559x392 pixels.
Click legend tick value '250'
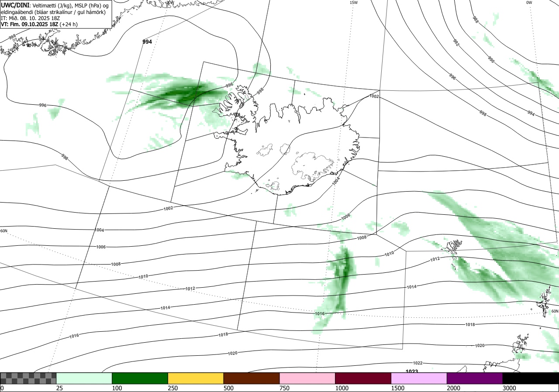click(173, 388)
